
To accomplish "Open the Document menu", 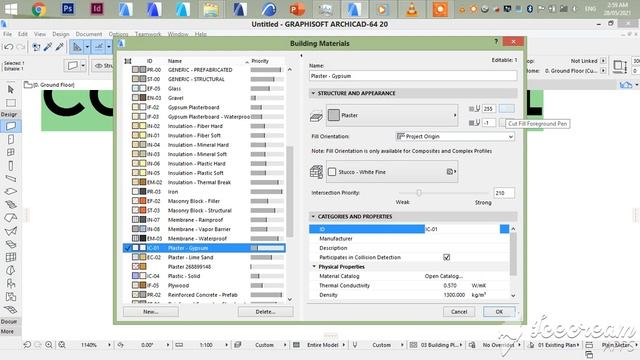I will coord(89,34).
